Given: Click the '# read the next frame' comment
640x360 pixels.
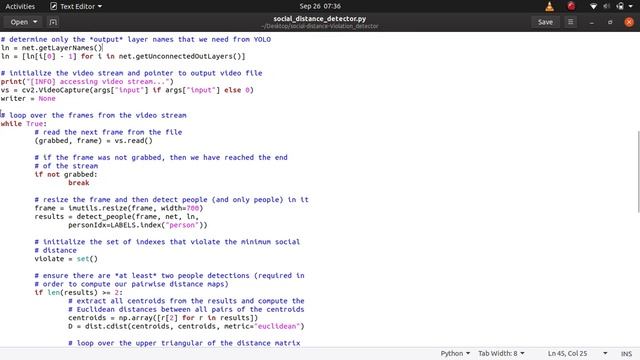Looking at the screenshot, I should click(109, 132).
